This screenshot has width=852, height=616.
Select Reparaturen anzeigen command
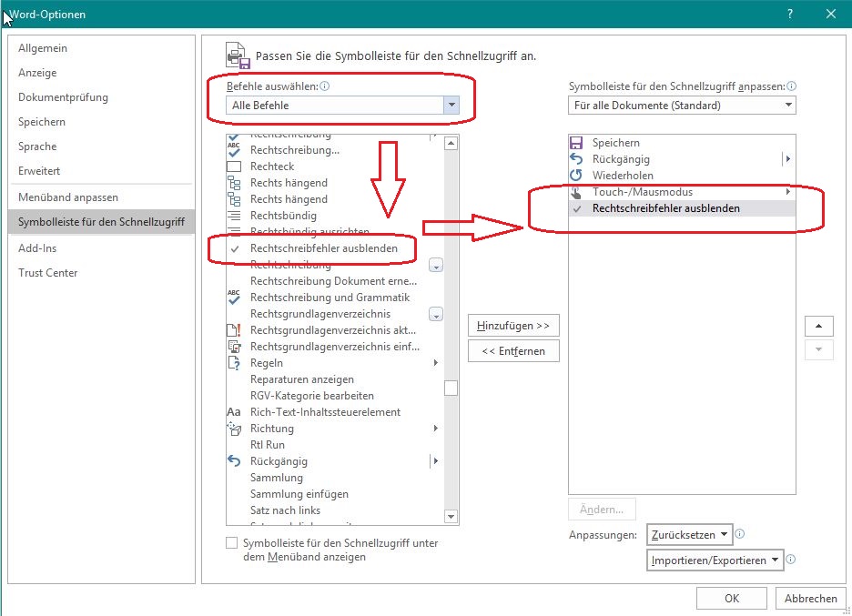[302, 379]
